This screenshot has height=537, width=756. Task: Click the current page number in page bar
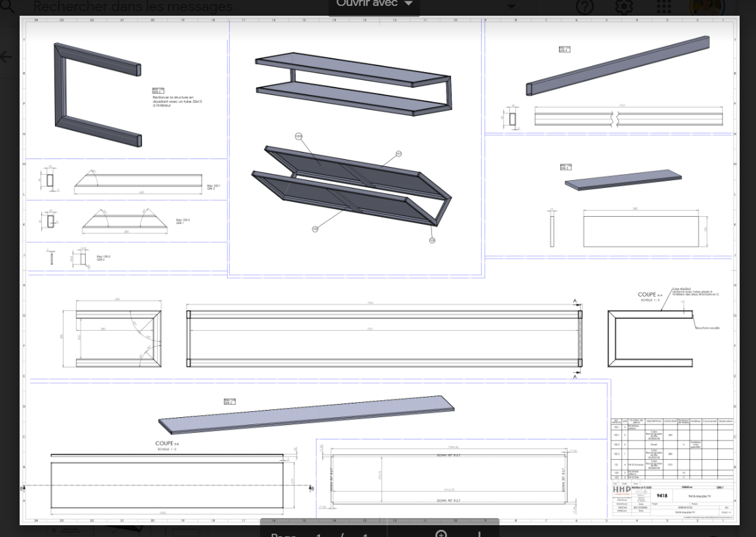point(320,534)
